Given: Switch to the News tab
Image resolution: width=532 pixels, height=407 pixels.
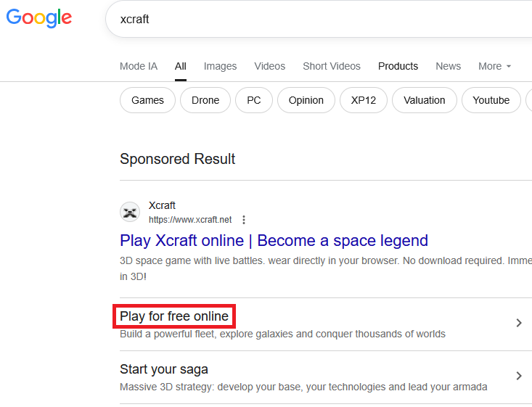Looking at the screenshot, I should tap(449, 66).
